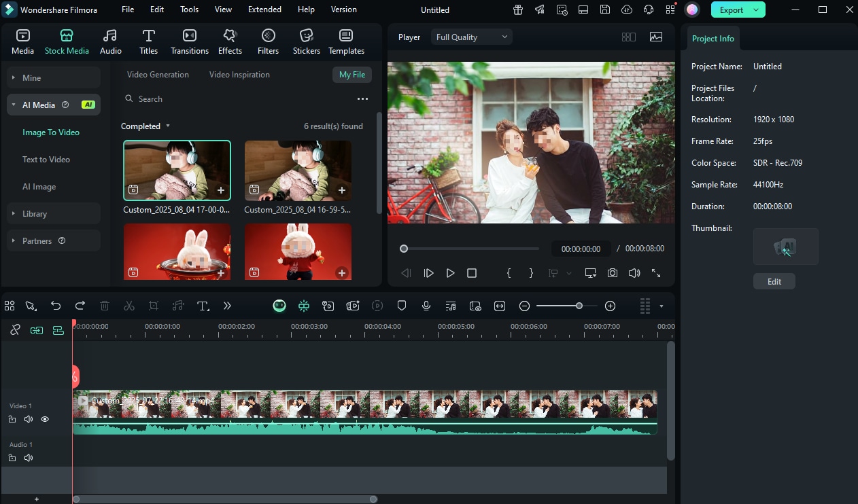Image resolution: width=858 pixels, height=504 pixels.
Task: Play the preview video
Action: pos(450,273)
